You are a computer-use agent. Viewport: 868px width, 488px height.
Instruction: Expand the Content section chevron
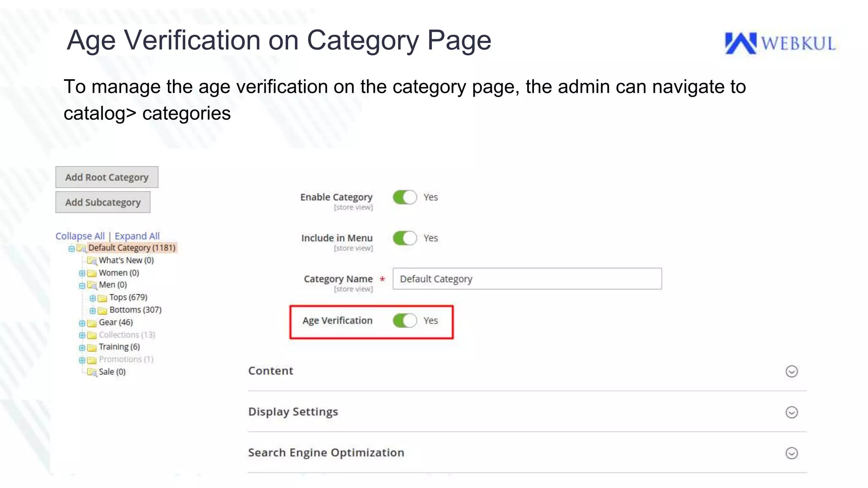pos(792,372)
